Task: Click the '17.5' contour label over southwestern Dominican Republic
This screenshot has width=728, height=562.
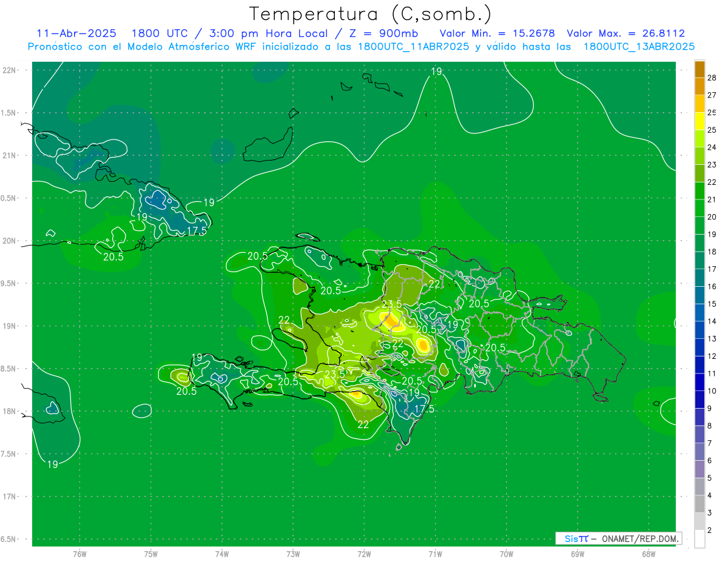Action: 423,409
